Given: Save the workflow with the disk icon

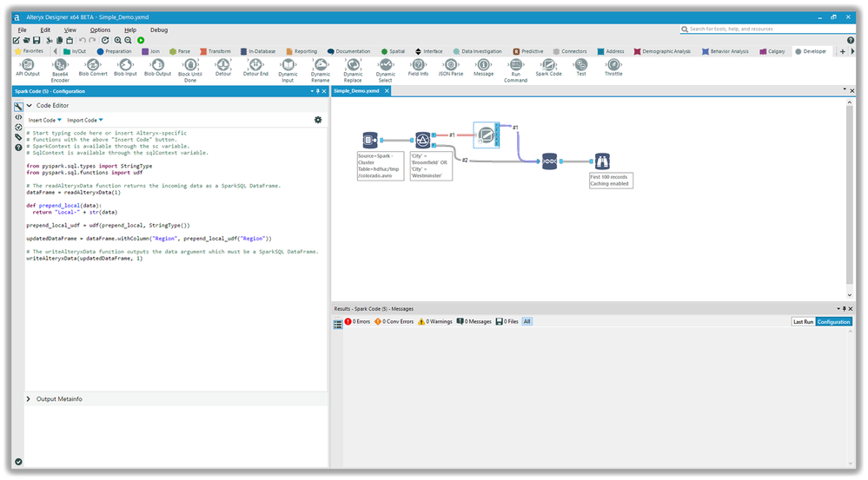Looking at the screenshot, I should coord(36,41).
